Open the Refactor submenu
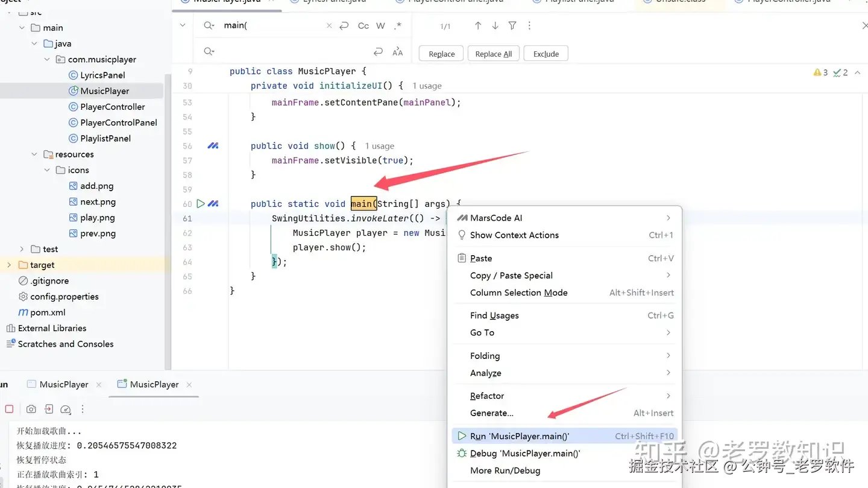The image size is (868, 488). (x=564, y=396)
